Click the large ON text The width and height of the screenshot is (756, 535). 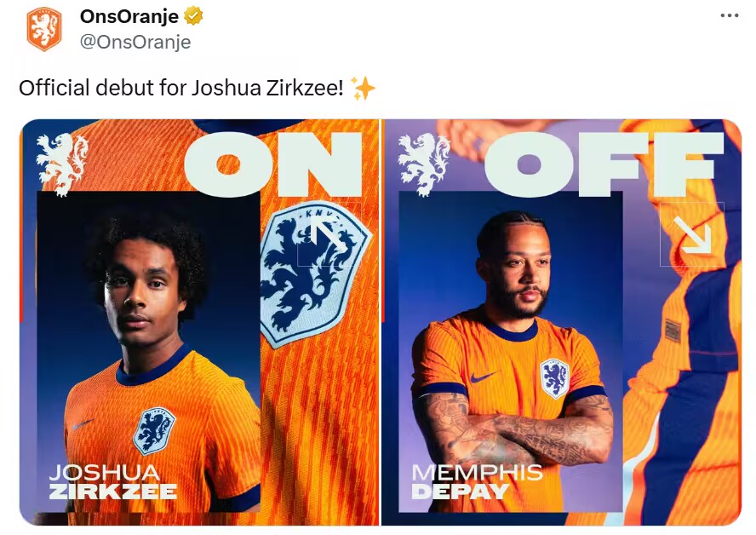pos(273,164)
